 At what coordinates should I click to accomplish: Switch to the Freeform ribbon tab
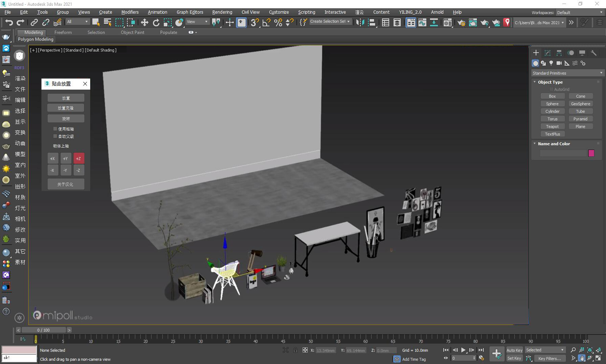coord(63,32)
